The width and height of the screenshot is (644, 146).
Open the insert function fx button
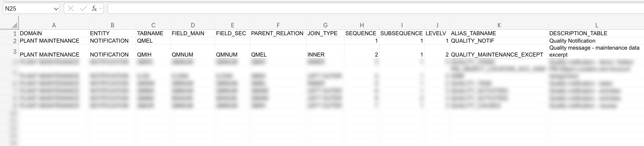pos(94,9)
